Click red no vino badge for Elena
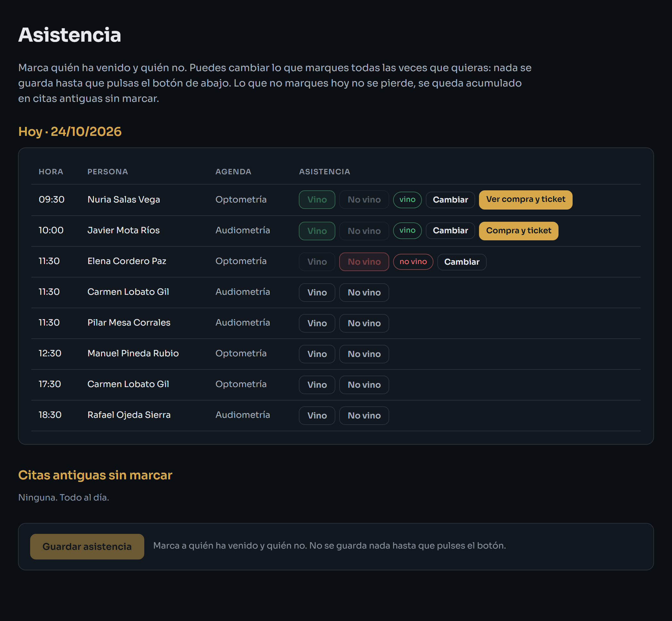 pos(413,262)
